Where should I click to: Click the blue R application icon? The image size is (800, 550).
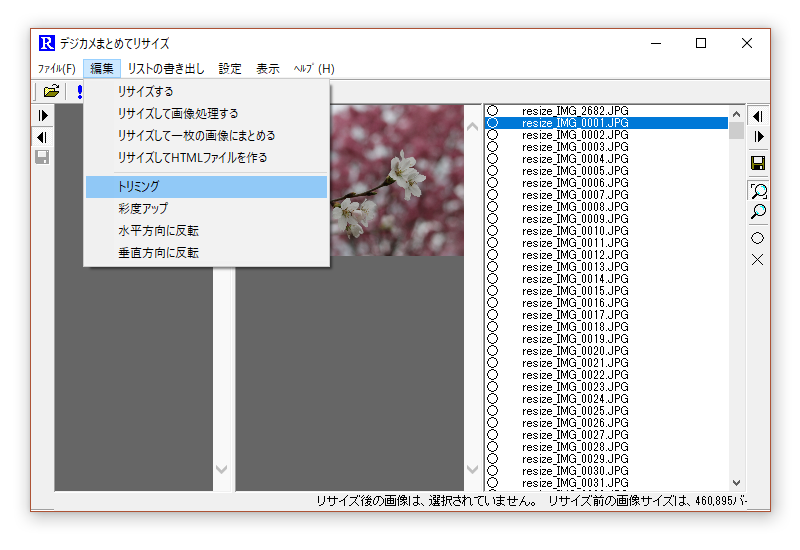[x=46, y=43]
